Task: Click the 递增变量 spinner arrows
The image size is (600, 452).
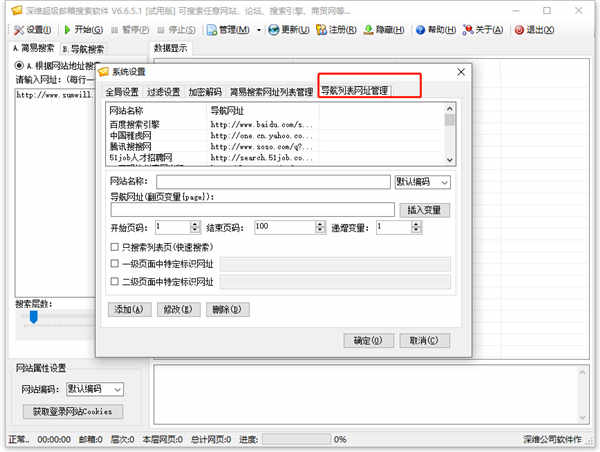Action: click(x=416, y=227)
